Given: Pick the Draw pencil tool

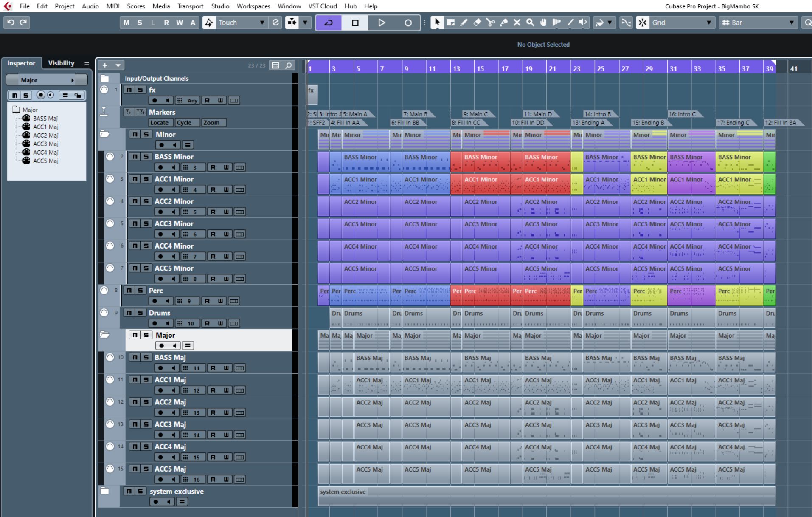Looking at the screenshot, I should click(464, 23).
